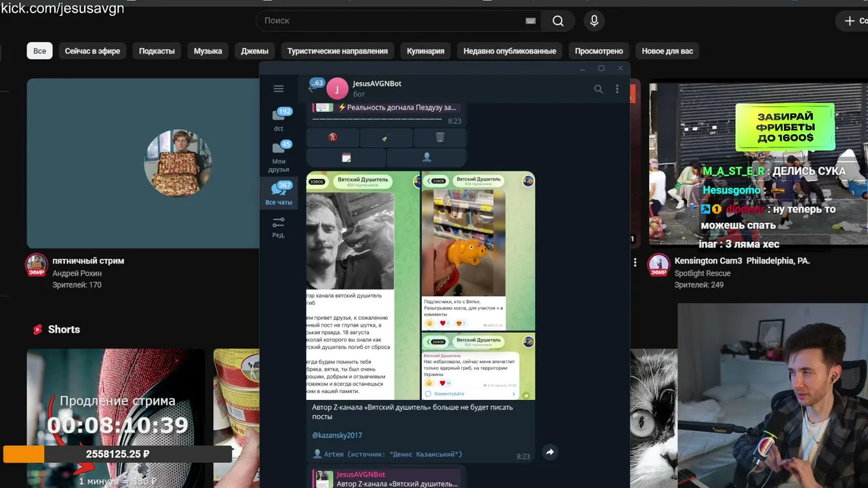This screenshot has height=488, width=868.
Task: Open Андрей Рохин's live channel avatar
Action: [x=37, y=265]
